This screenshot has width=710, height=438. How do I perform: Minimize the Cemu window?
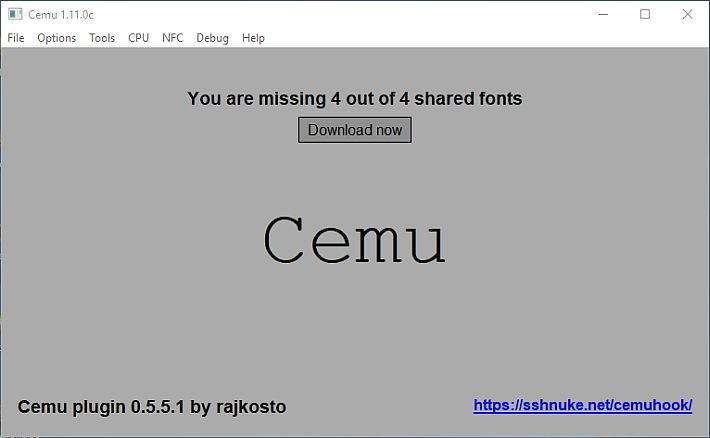click(x=603, y=14)
